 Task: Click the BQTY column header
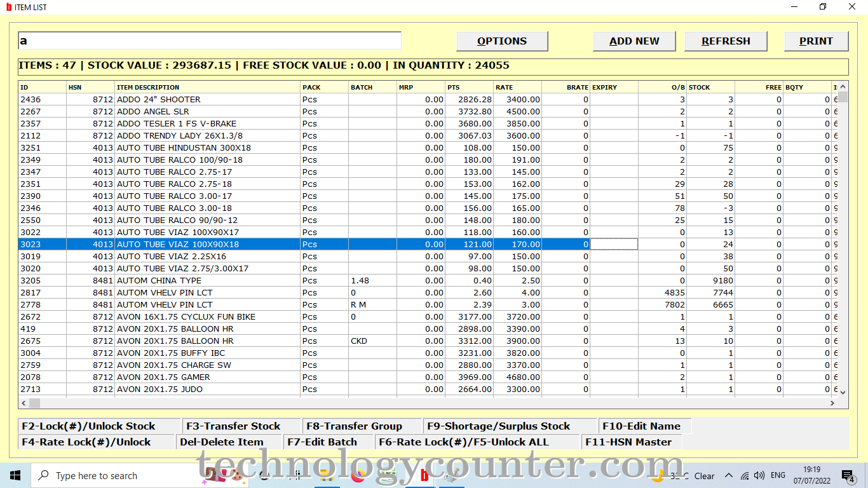tap(807, 87)
